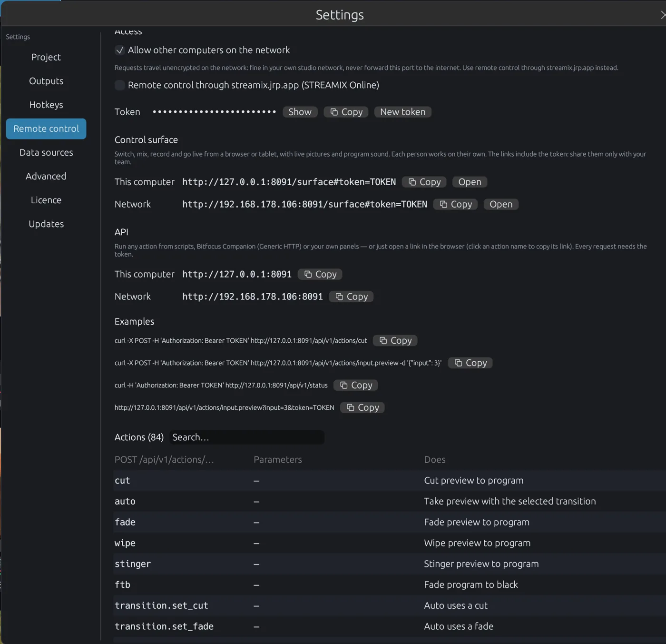Focus the Actions search field
666x644 pixels.
[x=247, y=437]
